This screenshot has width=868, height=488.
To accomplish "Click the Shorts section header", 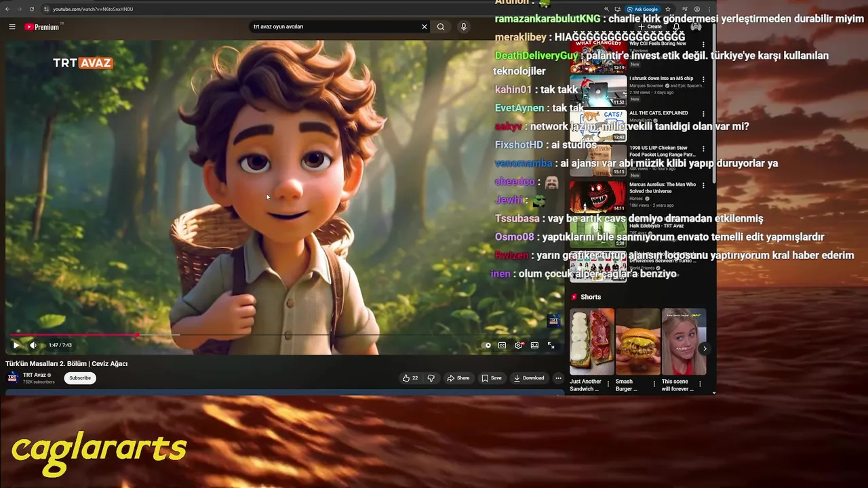I will pyautogui.click(x=586, y=297).
